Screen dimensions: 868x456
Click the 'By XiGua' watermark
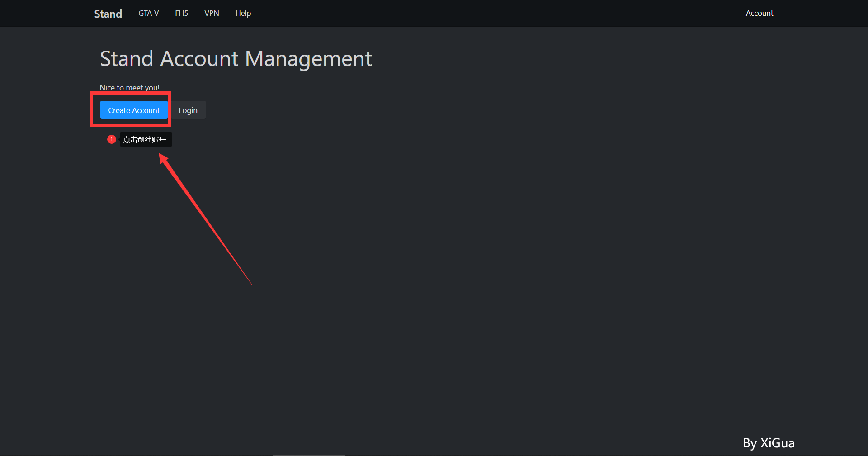[769, 443]
